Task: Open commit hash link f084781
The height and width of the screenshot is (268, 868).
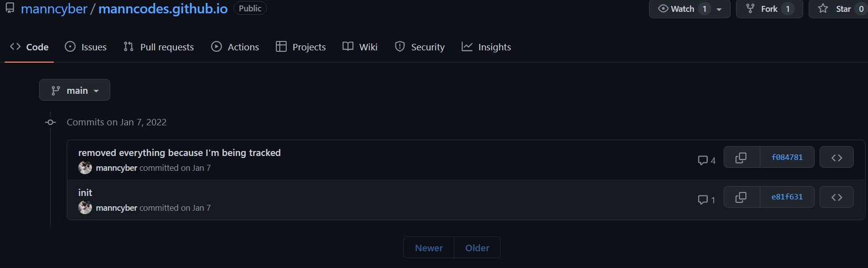Action: [787, 157]
